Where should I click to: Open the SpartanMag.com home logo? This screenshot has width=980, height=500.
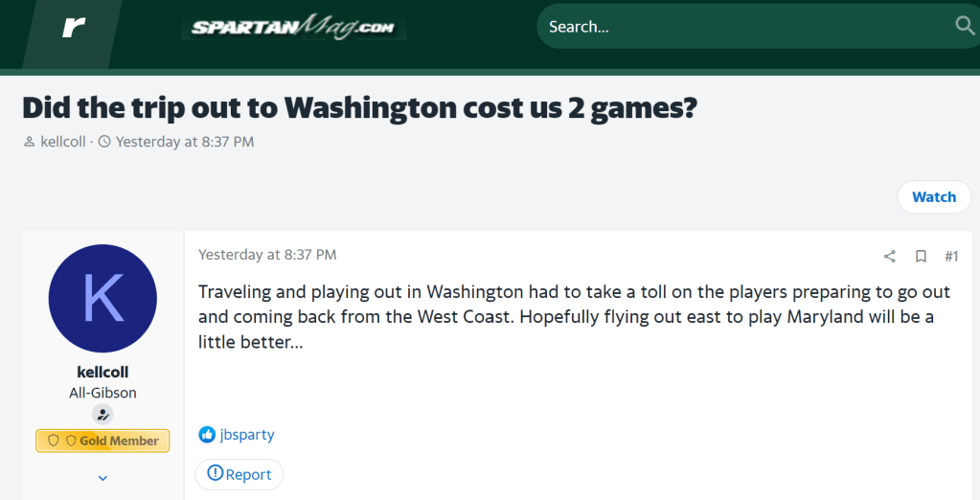[x=293, y=27]
